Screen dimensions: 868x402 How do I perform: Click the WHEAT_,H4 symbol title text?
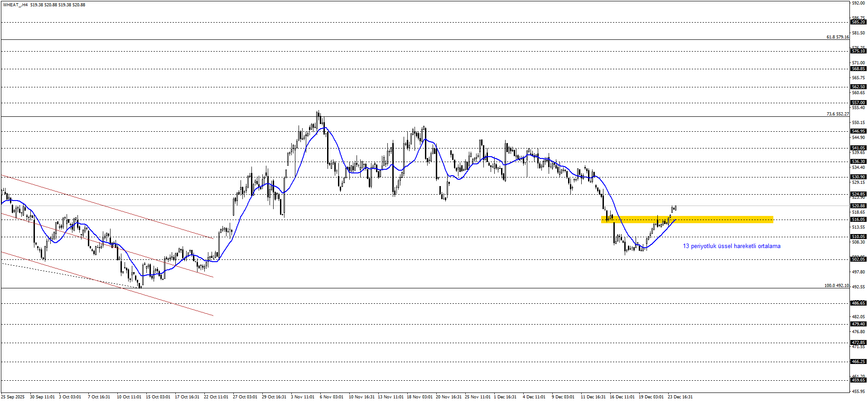click(x=15, y=5)
